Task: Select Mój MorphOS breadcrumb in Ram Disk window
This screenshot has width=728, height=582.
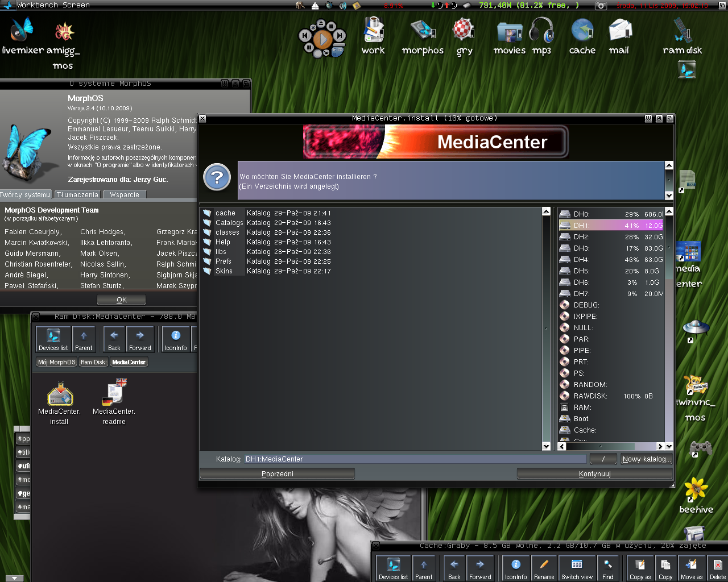Action: point(57,362)
